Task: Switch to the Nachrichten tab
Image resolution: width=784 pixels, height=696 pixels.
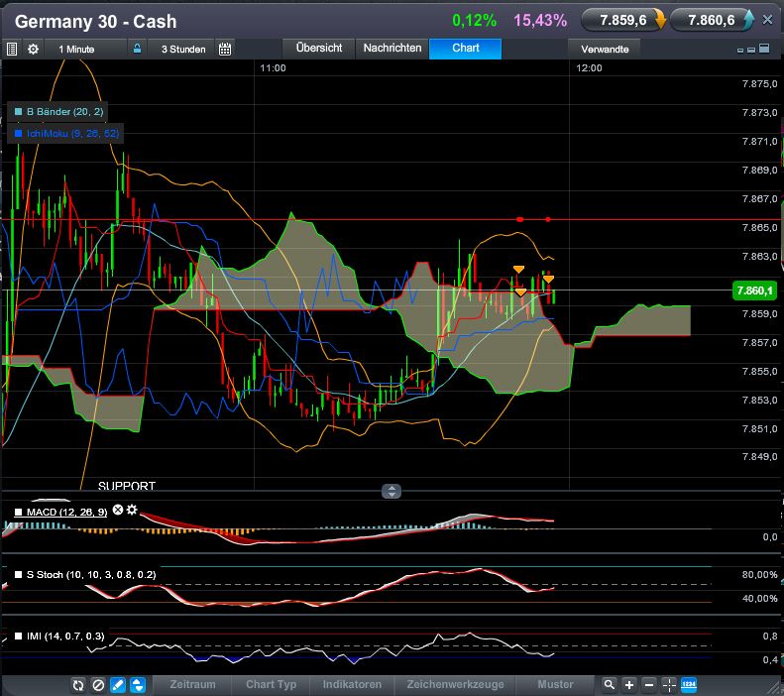Action: 392,48
